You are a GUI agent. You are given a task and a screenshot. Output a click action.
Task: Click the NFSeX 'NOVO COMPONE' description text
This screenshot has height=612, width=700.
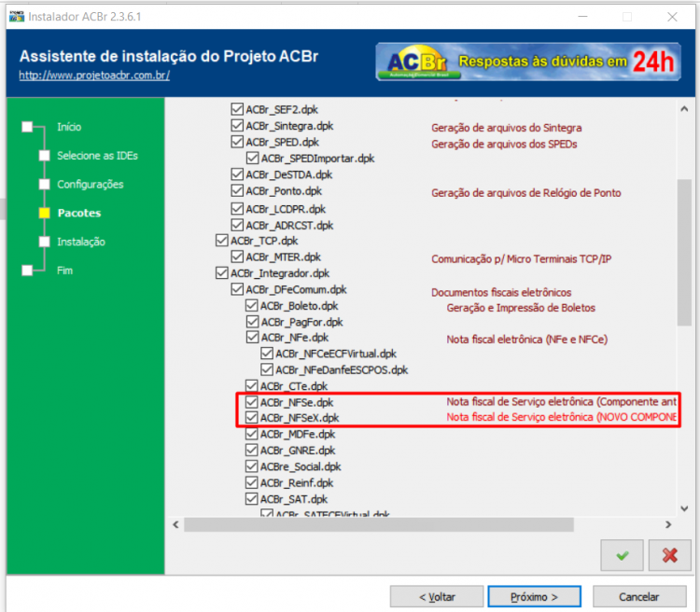pyautogui.click(x=561, y=417)
